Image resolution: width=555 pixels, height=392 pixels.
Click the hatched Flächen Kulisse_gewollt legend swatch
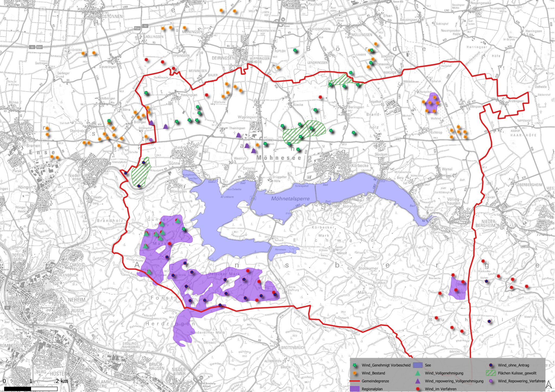(x=491, y=373)
